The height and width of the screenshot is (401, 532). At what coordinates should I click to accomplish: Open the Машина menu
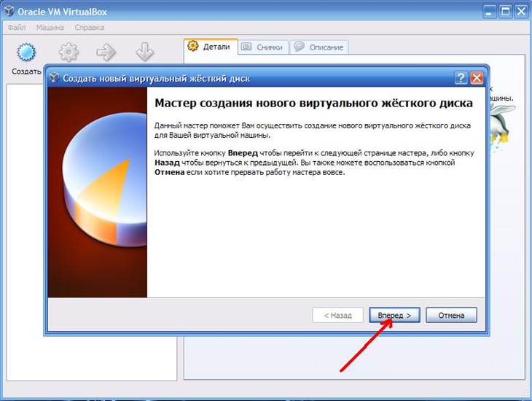point(50,28)
